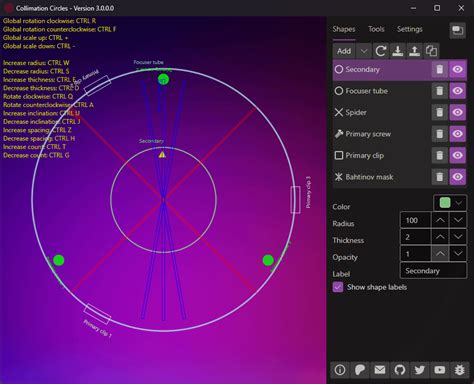Delete the Primary screw shape
Image resolution: width=474 pixels, height=384 pixels.
tap(440, 134)
